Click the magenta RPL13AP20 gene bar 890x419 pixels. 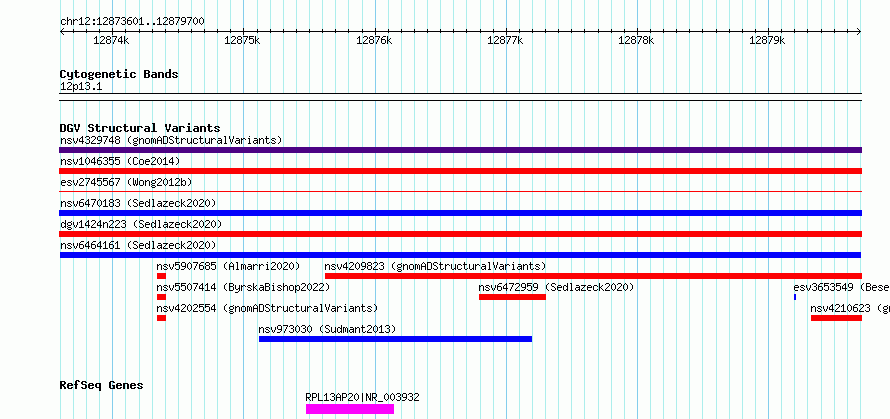point(350,409)
